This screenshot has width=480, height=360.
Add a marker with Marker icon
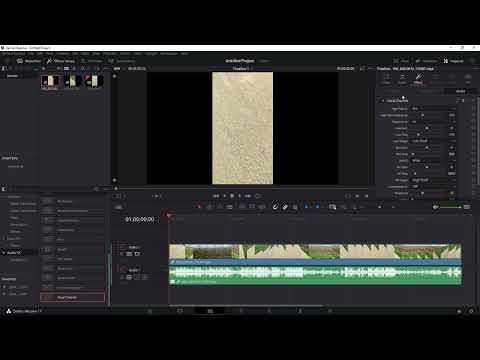318,207
